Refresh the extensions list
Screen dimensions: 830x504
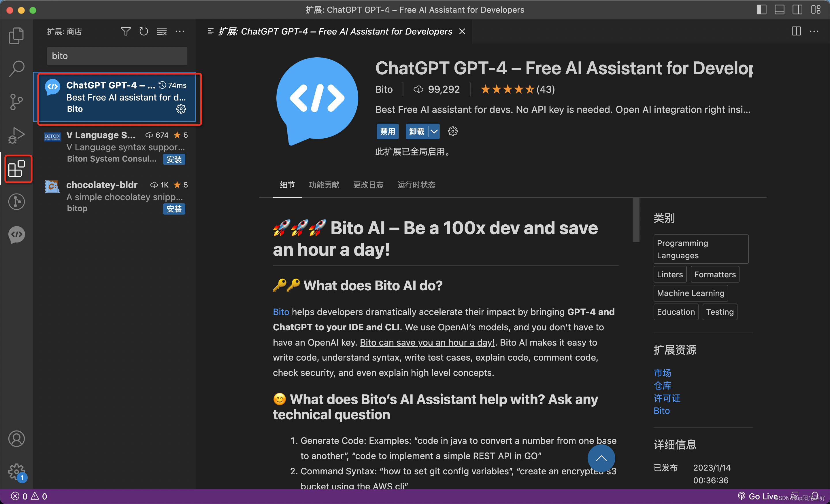144,32
